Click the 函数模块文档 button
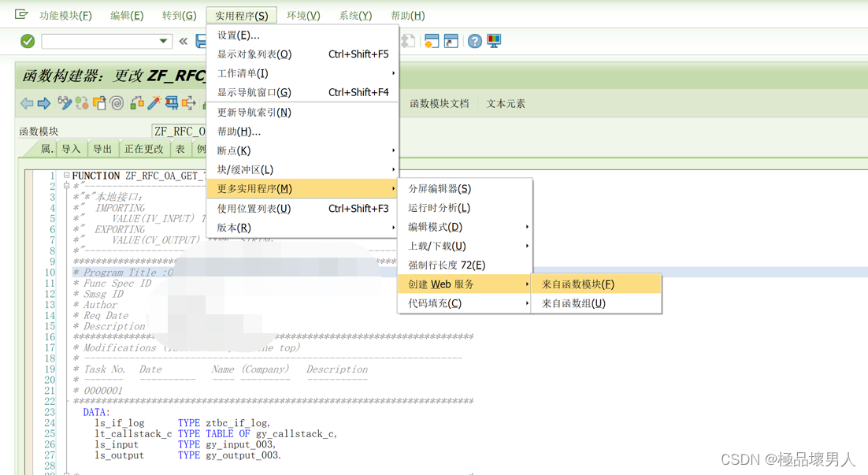The image size is (868, 475). tap(440, 102)
